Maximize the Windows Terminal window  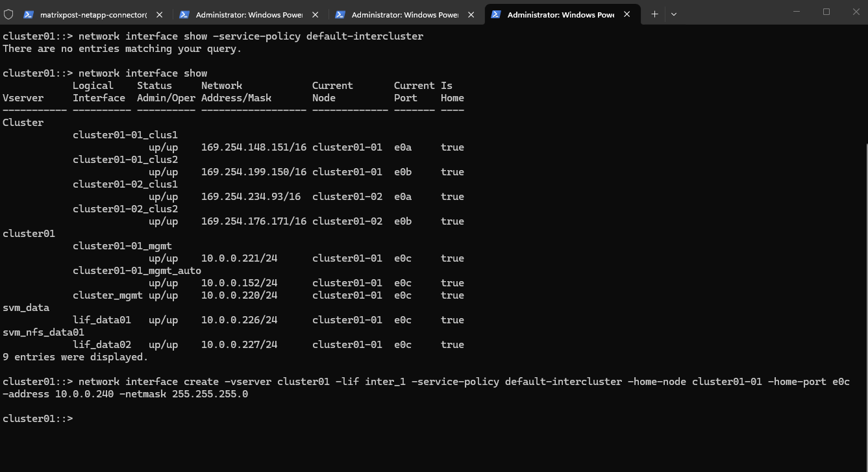(x=826, y=12)
